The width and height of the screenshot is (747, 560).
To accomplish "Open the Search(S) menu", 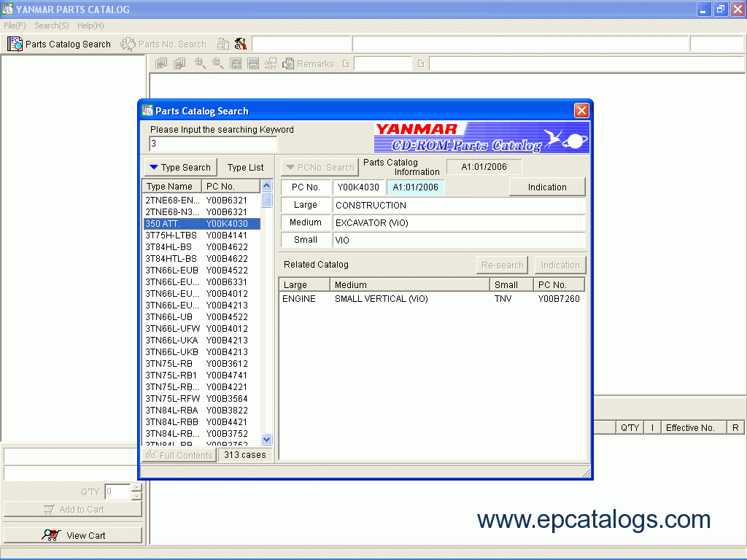I will 52,26.
